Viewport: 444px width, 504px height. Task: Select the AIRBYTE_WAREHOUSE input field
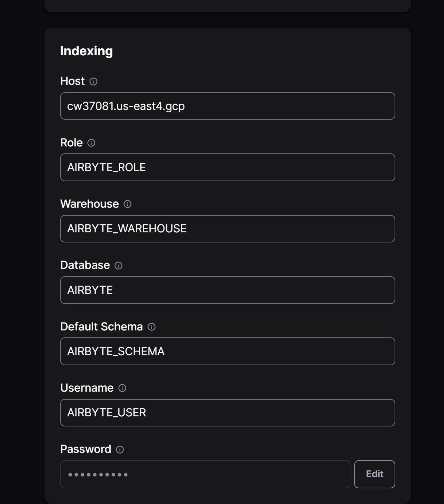[228, 229]
